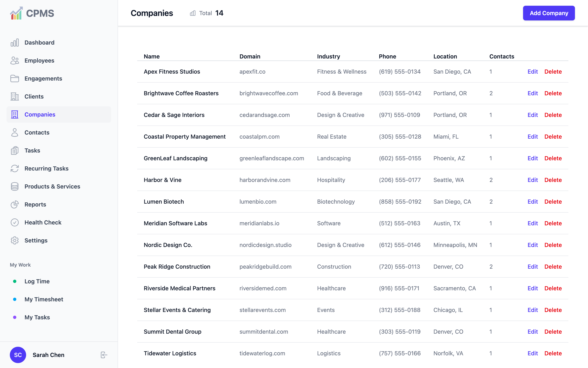Open the Dashboard menu item

click(59, 43)
